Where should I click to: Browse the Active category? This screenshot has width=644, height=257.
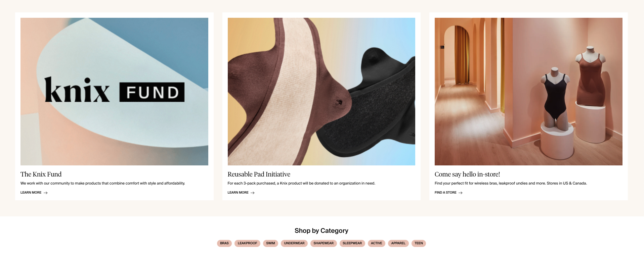point(377,243)
